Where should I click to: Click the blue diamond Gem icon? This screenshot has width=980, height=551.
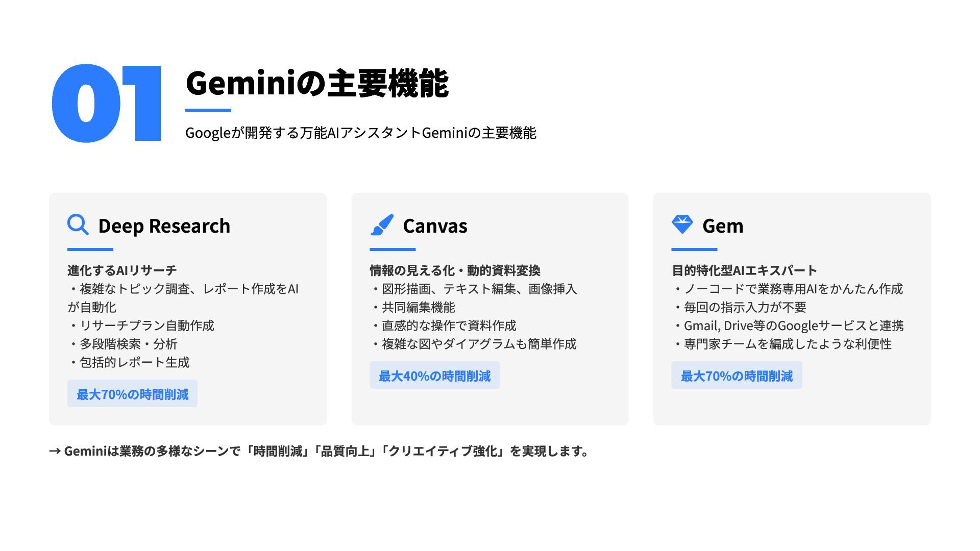pos(682,225)
